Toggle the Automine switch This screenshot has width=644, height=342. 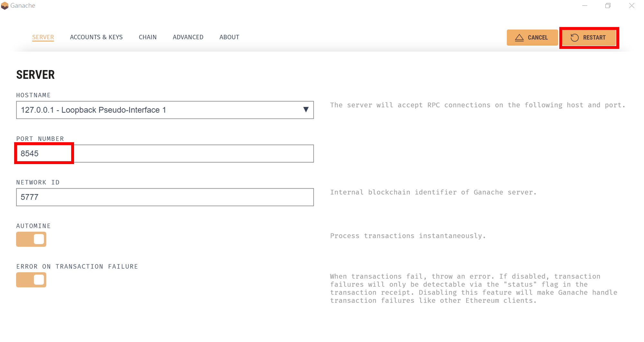pos(31,239)
